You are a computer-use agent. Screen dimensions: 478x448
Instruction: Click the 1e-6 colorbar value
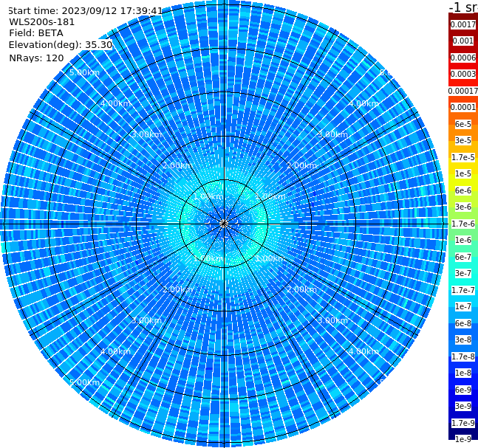click(x=463, y=240)
